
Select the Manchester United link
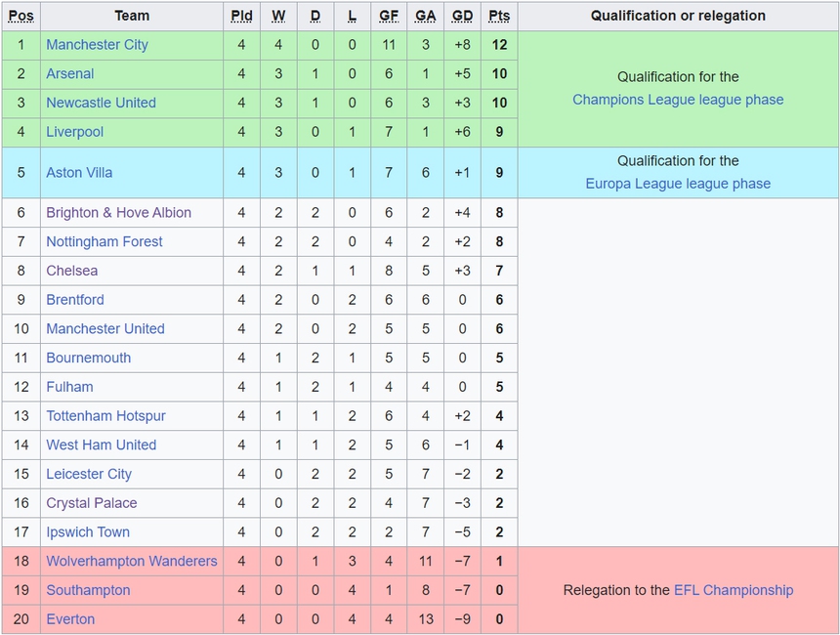click(x=105, y=329)
